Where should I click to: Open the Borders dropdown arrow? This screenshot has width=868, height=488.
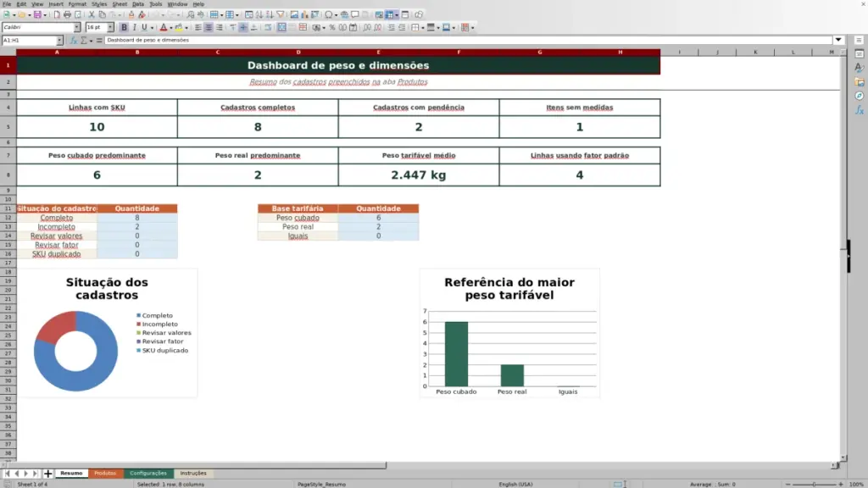[x=423, y=28]
